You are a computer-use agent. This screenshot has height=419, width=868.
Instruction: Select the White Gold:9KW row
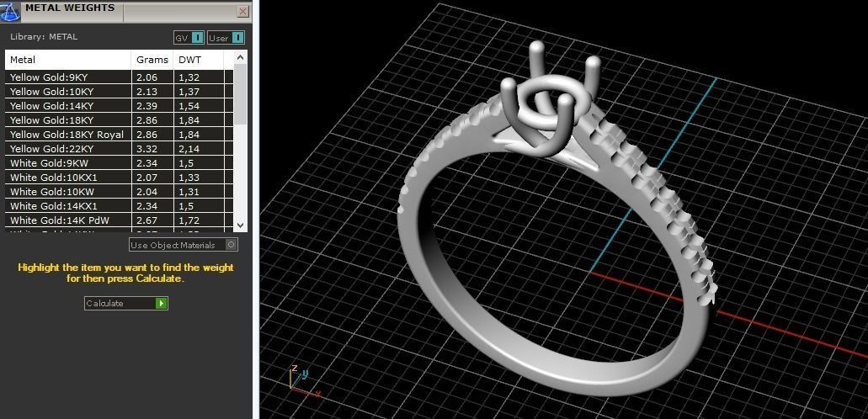120,163
